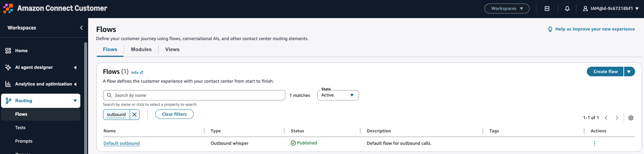
Task: Click the search magnifier icon
Action: click(109, 95)
